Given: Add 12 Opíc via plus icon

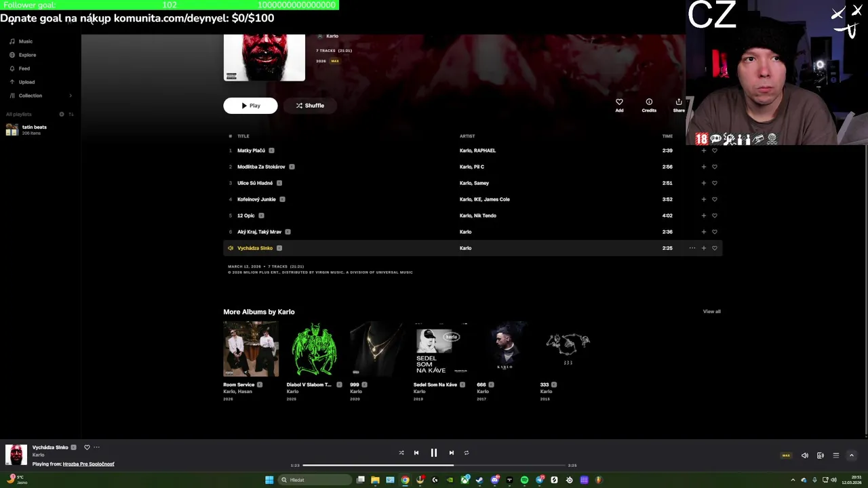Looking at the screenshot, I should [703, 216].
